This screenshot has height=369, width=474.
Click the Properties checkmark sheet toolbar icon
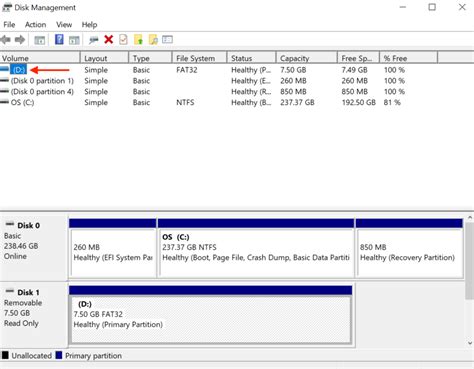click(x=123, y=40)
